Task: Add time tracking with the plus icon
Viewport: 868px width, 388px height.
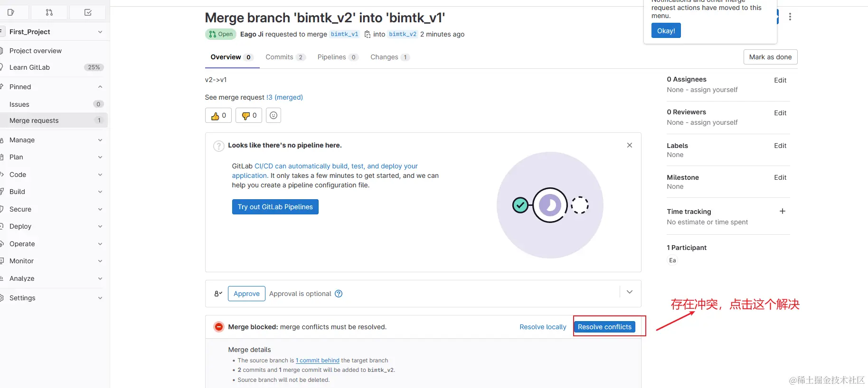Action: 783,211
